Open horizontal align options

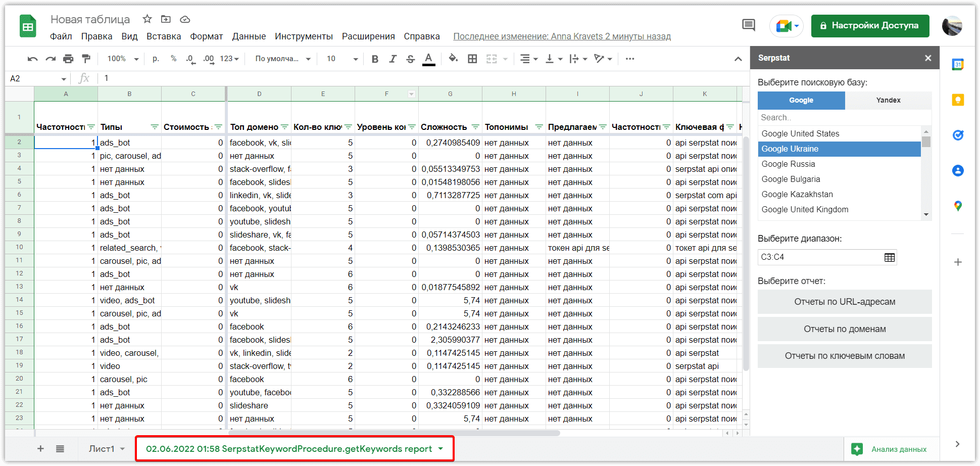pyautogui.click(x=529, y=59)
